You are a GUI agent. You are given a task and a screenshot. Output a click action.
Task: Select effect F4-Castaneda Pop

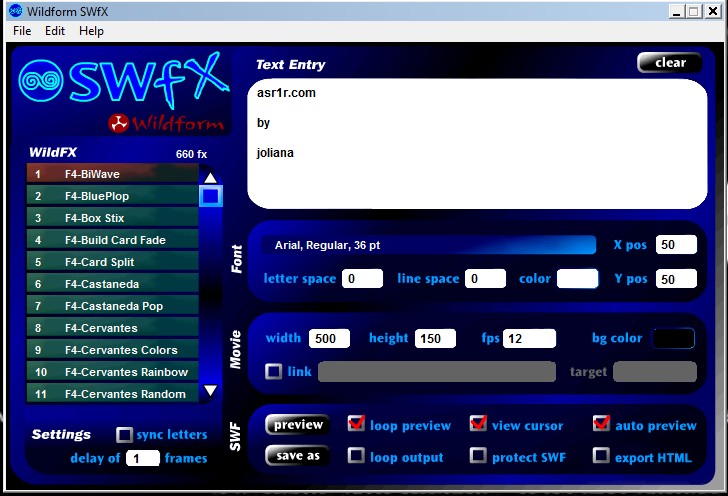click(x=112, y=306)
